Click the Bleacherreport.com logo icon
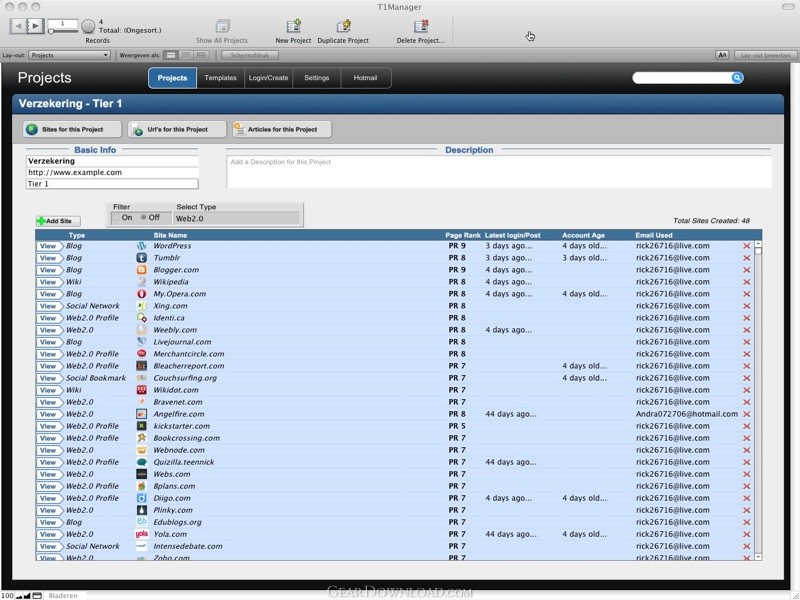The image size is (800, 600). click(x=141, y=366)
